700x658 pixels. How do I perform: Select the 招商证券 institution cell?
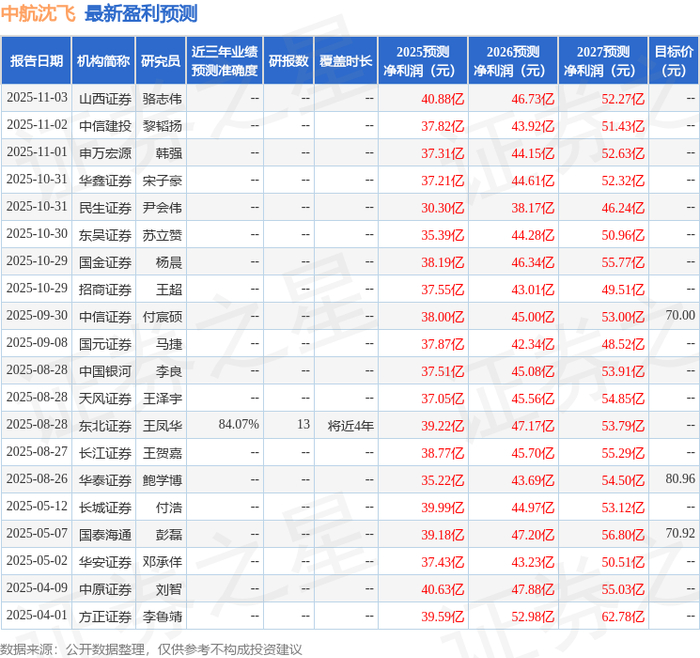point(105,289)
